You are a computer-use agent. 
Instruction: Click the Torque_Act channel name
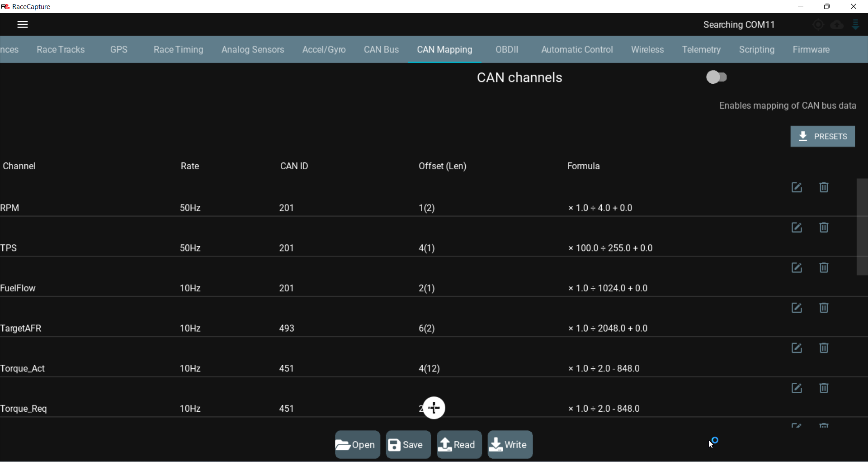(x=23, y=369)
